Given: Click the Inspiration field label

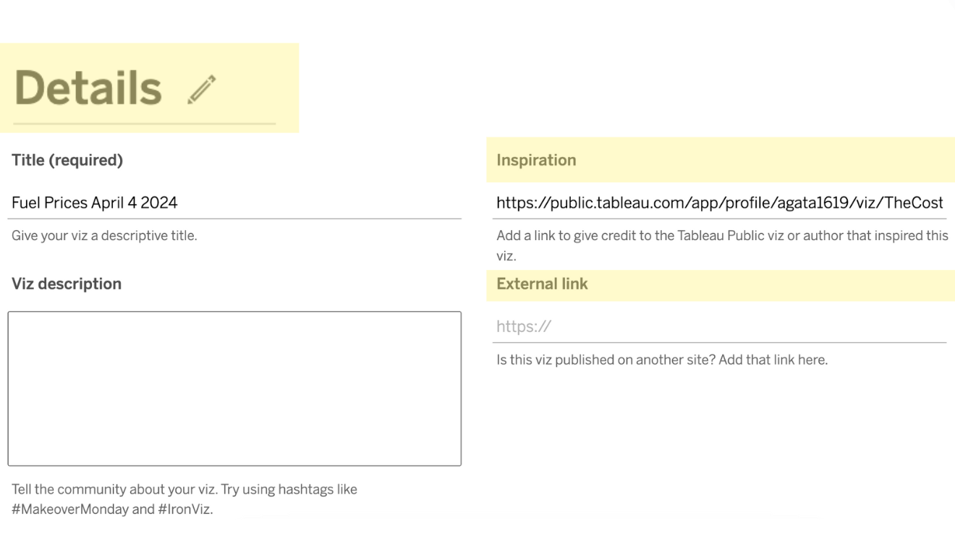Looking at the screenshot, I should pyautogui.click(x=536, y=161).
